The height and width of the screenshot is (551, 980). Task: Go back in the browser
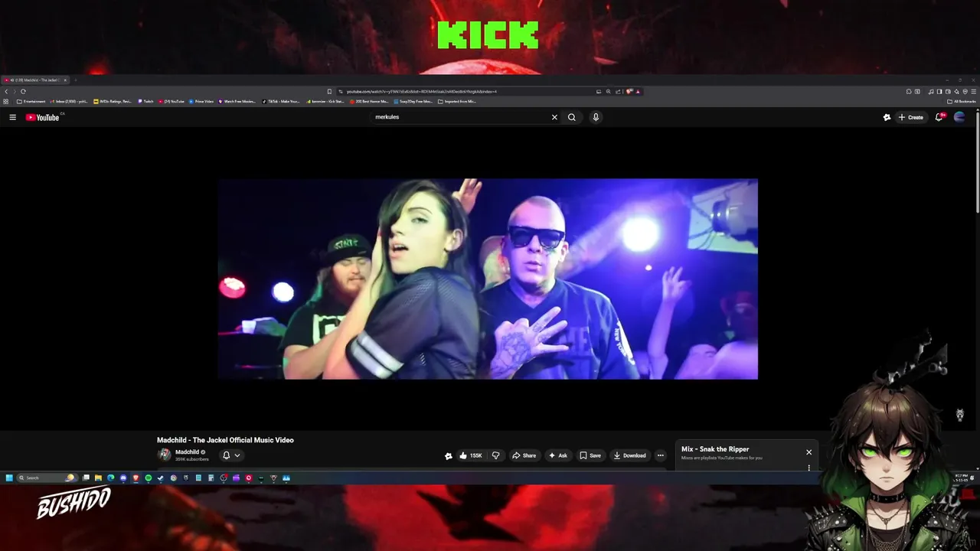[x=6, y=91]
